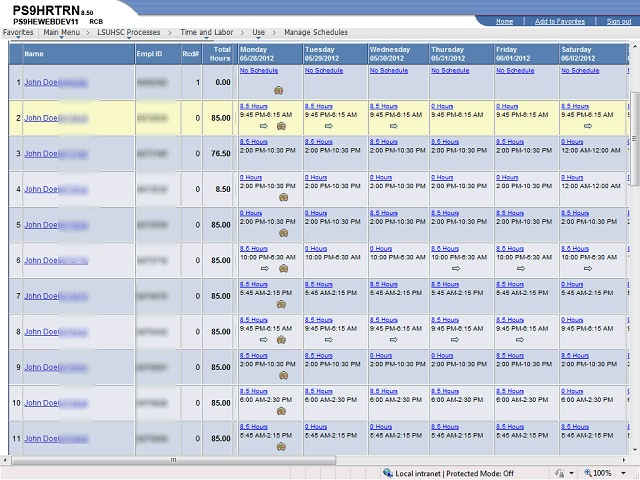This screenshot has height=480, width=640.
Task: Click the overnight arrow icon in row 6 Friday
Action: tap(521, 269)
